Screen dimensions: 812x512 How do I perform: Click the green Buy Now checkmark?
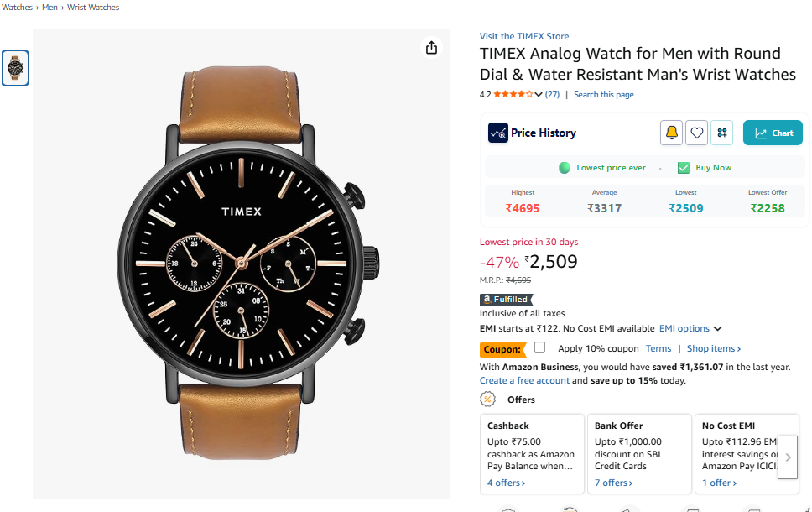click(x=683, y=168)
